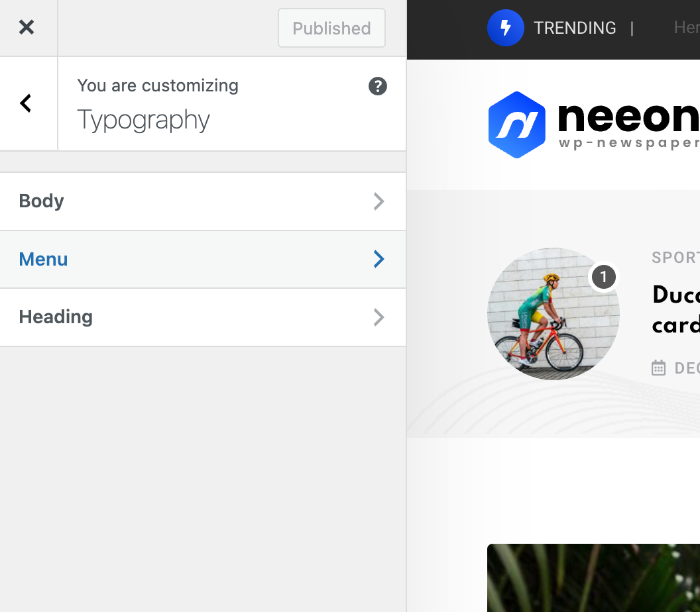Viewport: 700px width, 612px height.
Task: Click the neeon hexagon logo icon
Action: (x=516, y=125)
